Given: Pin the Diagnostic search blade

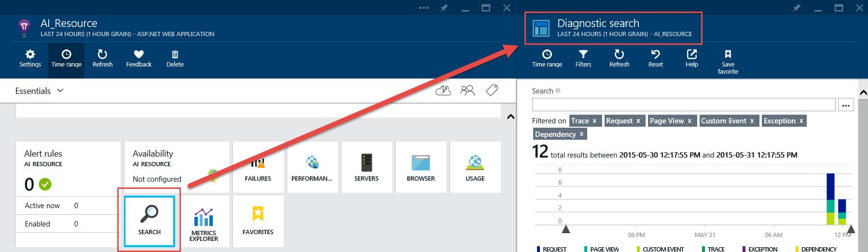Looking at the screenshot, I should (797, 8).
